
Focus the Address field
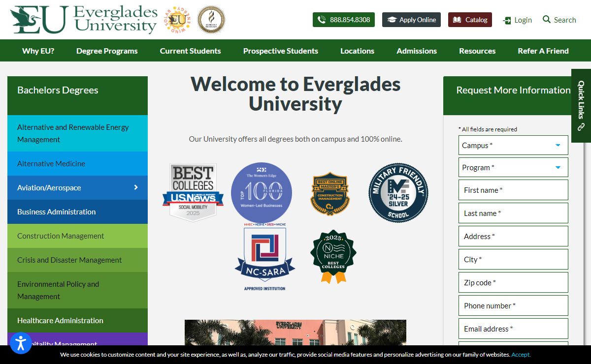(x=513, y=236)
